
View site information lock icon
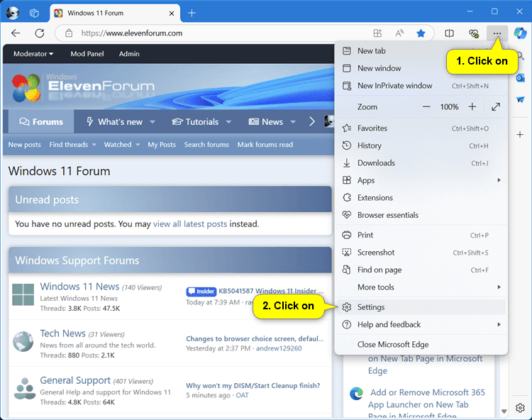pos(69,33)
